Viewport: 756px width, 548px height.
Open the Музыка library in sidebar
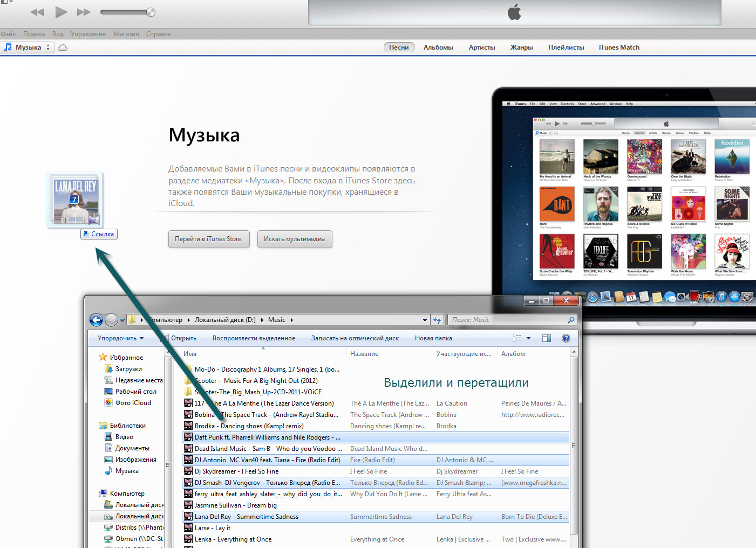[x=121, y=471]
